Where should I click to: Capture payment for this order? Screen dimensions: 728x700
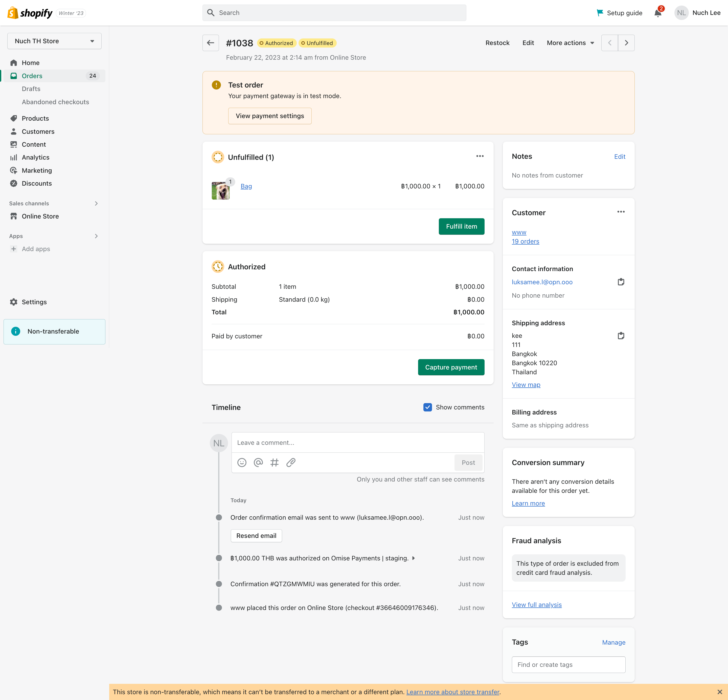click(x=451, y=367)
